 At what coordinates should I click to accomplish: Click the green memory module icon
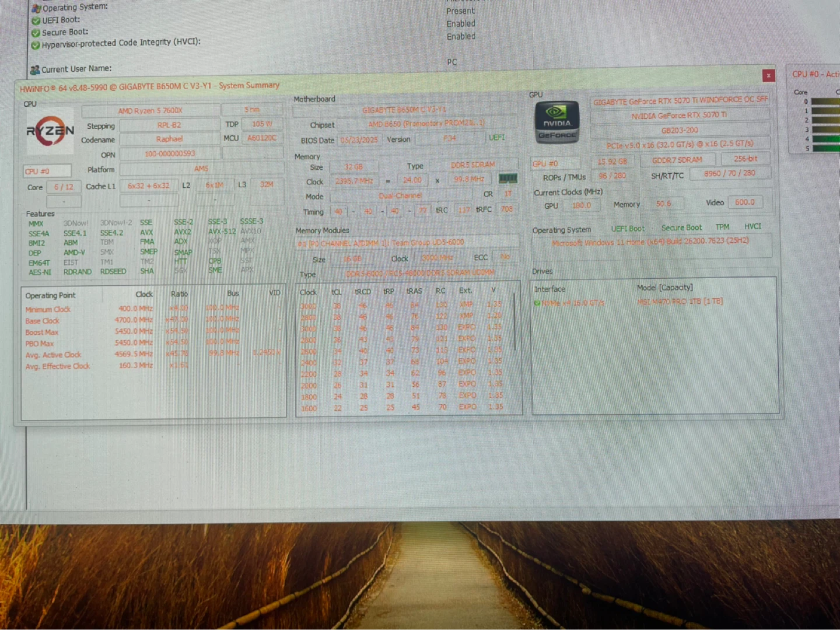508,178
